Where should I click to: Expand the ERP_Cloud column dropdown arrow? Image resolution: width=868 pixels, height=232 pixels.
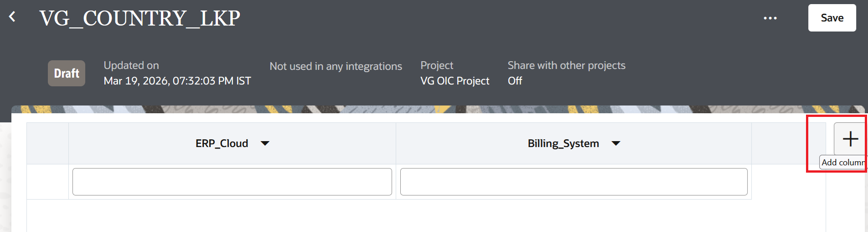pyautogui.click(x=265, y=143)
